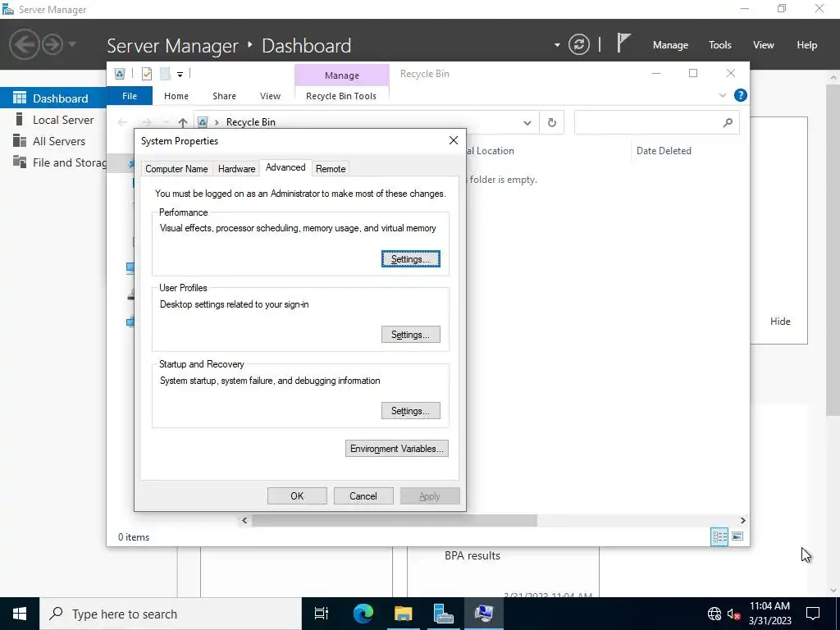Close System Properties dialog with X
840x630 pixels.
point(453,140)
